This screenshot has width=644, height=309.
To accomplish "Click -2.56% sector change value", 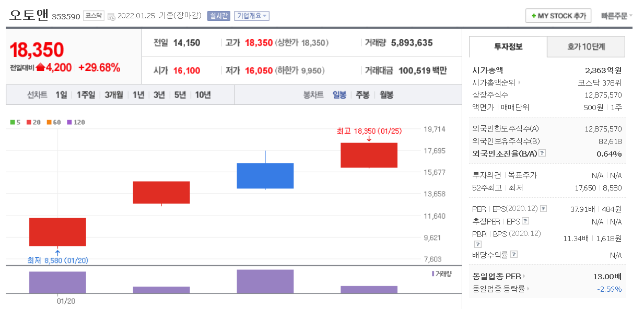I will click(609, 289).
